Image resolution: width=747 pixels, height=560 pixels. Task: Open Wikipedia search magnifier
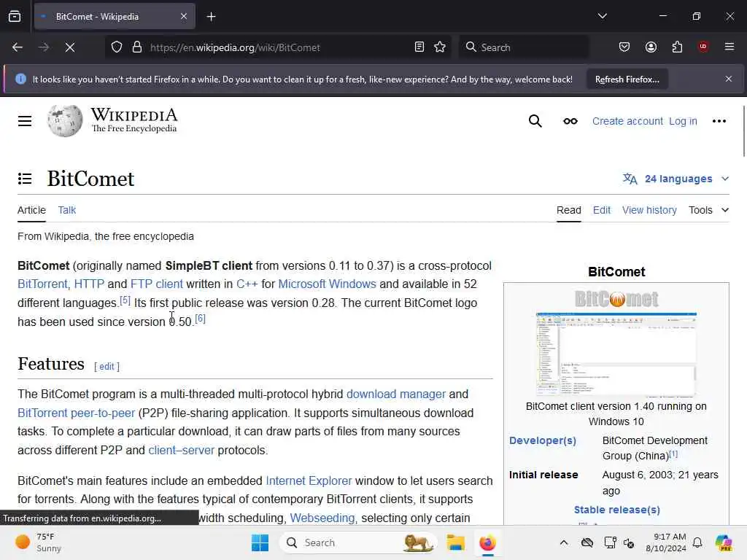[535, 121]
